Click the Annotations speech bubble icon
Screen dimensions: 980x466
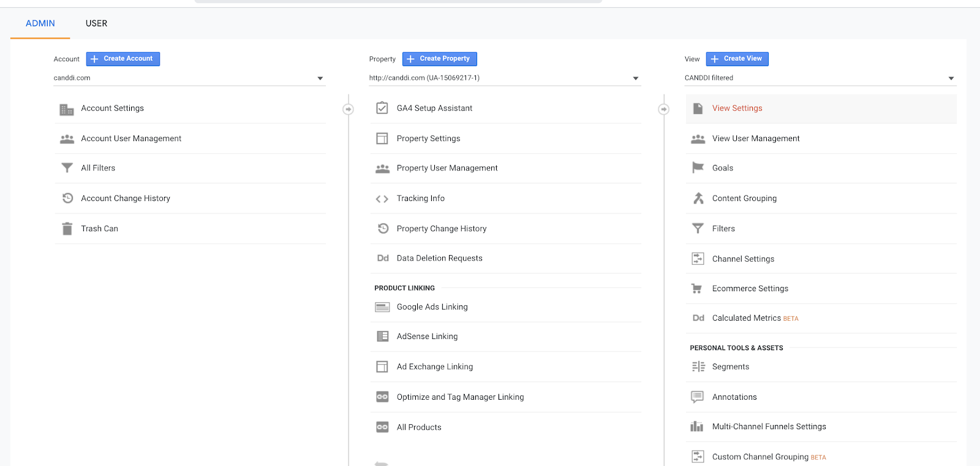click(697, 397)
